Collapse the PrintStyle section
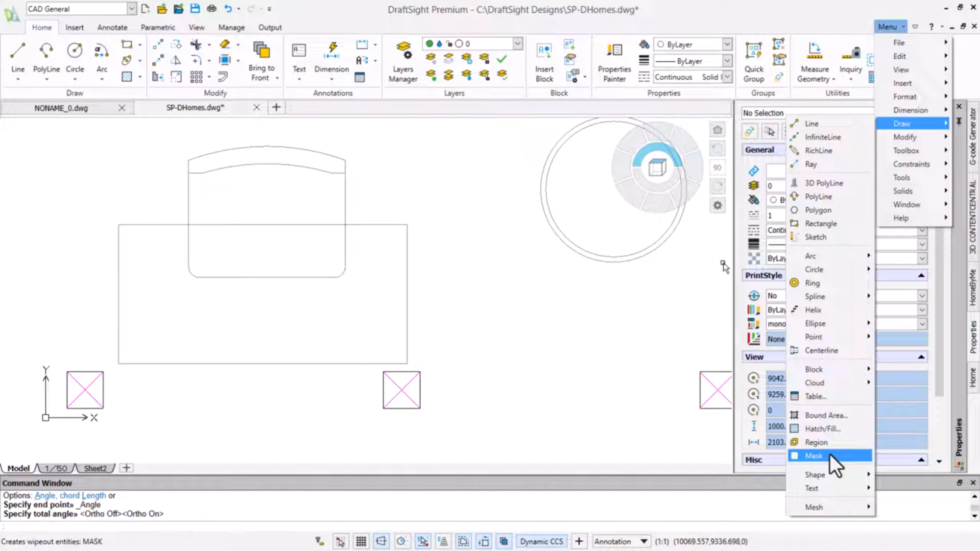980x551 pixels. (921, 275)
